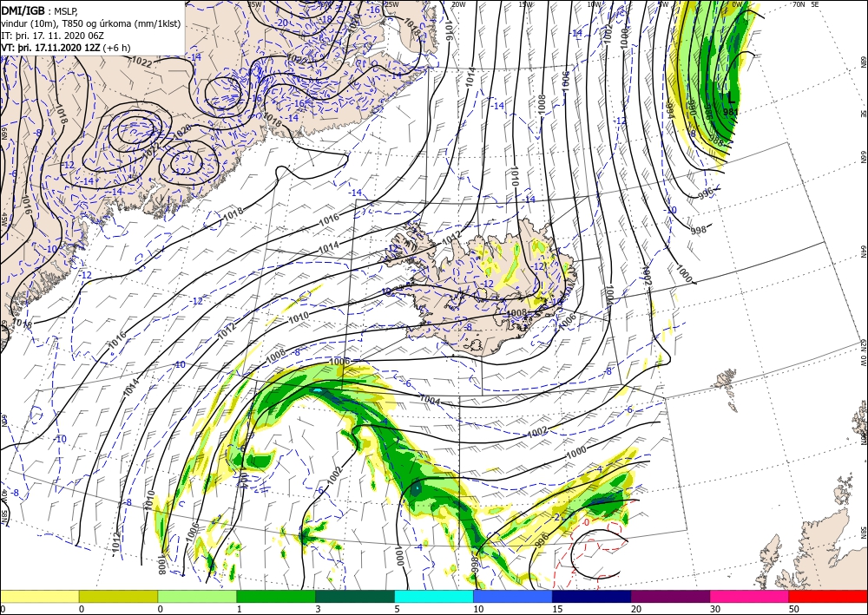Click the legend value "50"
Screen dimensions: 868x615
point(794,609)
